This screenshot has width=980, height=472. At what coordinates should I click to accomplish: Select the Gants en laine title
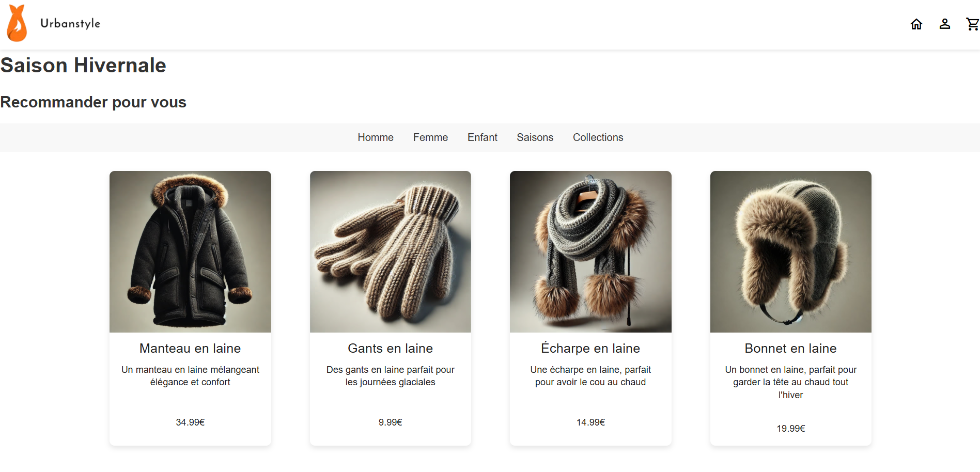391,349
